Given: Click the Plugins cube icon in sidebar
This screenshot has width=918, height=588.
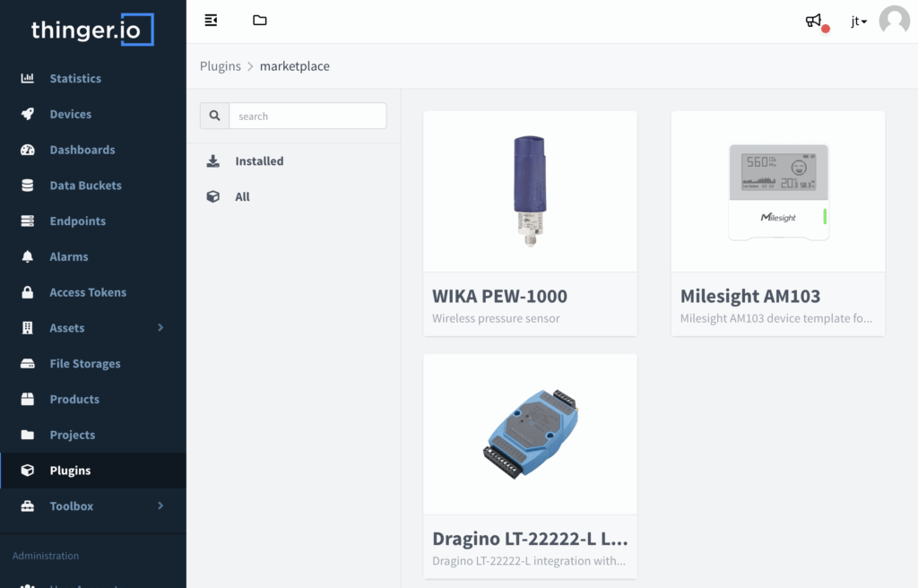Looking at the screenshot, I should pos(28,471).
